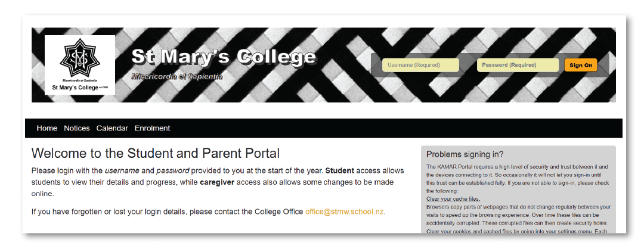Click the 'St Mary's College' banner title
Screen dimensions: 644x252
pos(224,57)
